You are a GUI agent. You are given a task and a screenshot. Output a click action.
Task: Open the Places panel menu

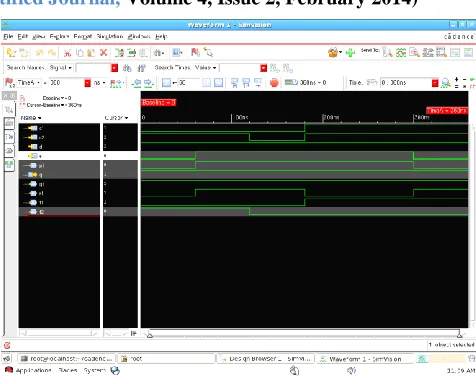[x=68, y=370]
